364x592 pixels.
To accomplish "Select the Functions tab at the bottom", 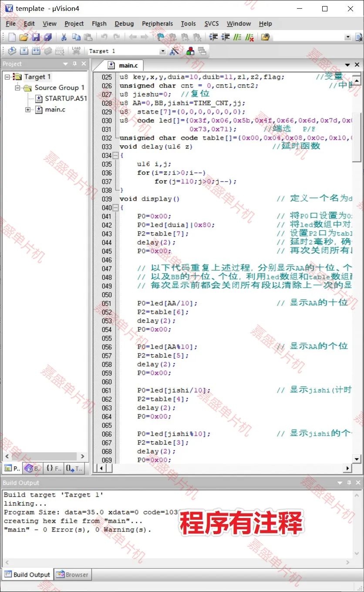I will [x=52, y=468].
